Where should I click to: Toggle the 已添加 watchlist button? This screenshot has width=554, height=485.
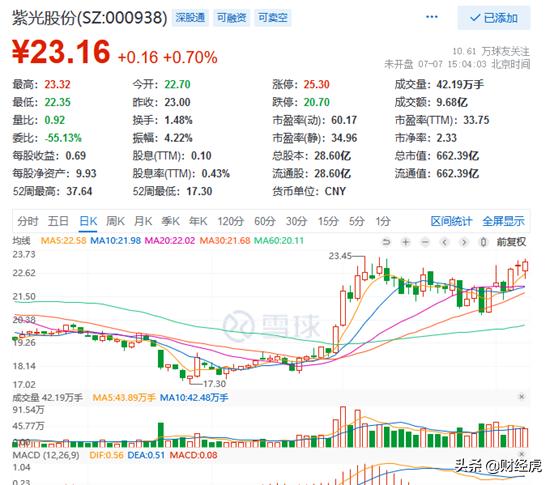494,18
